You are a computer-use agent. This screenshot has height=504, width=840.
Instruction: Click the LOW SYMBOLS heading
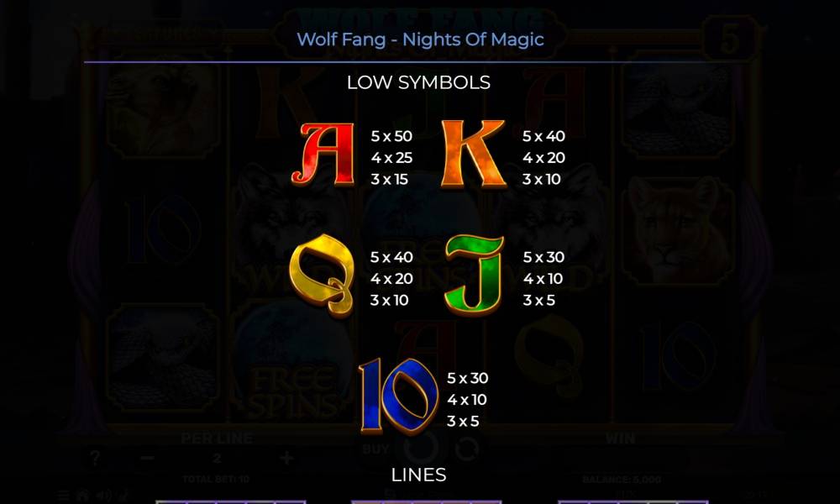pyautogui.click(x=419, y=82)
